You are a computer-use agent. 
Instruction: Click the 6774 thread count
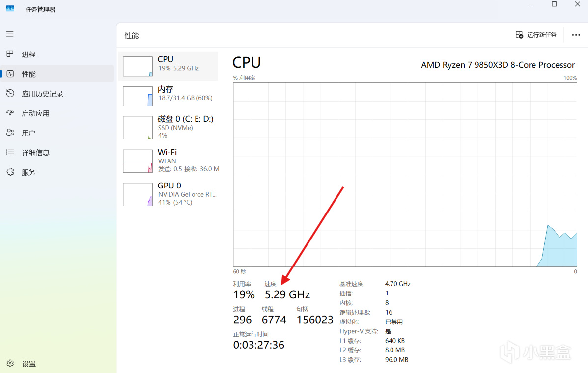point(274,320)
